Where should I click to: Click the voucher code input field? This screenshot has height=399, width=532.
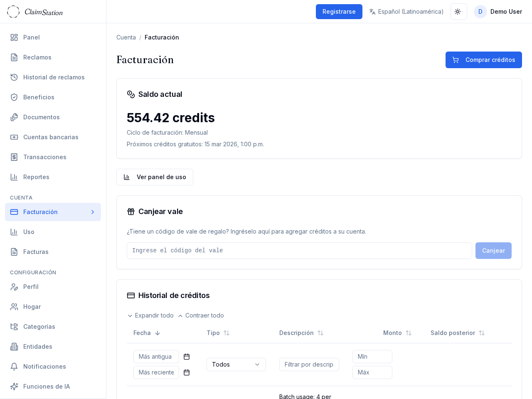[299, 251]
